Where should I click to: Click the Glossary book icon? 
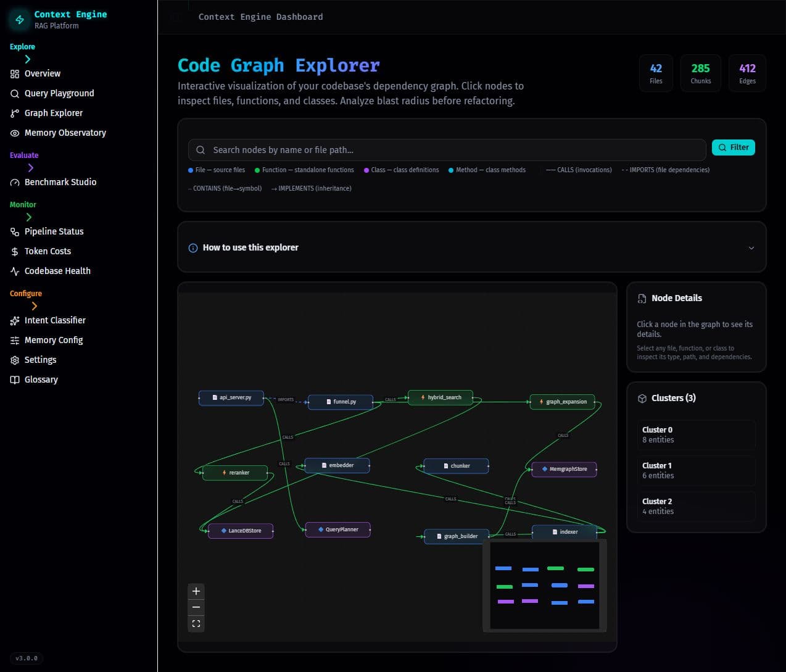[x=15, y=380]
